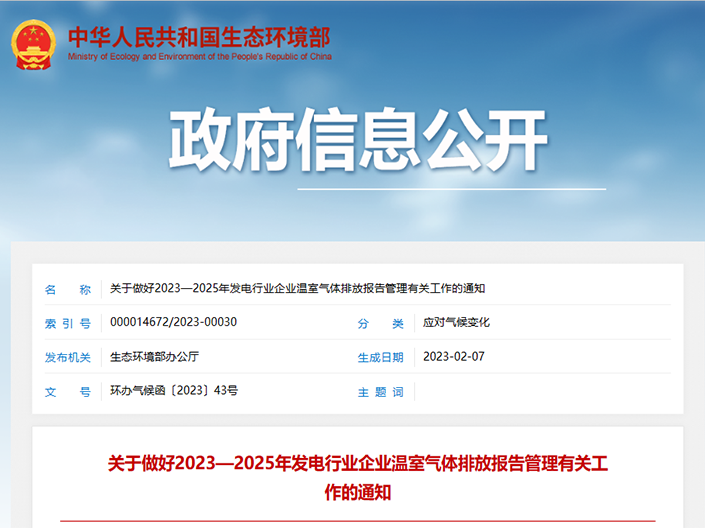Image resolution: width=705 pixels, height=528 pixels.
Task: Select the 分类 field label
Action: (380, 323)
